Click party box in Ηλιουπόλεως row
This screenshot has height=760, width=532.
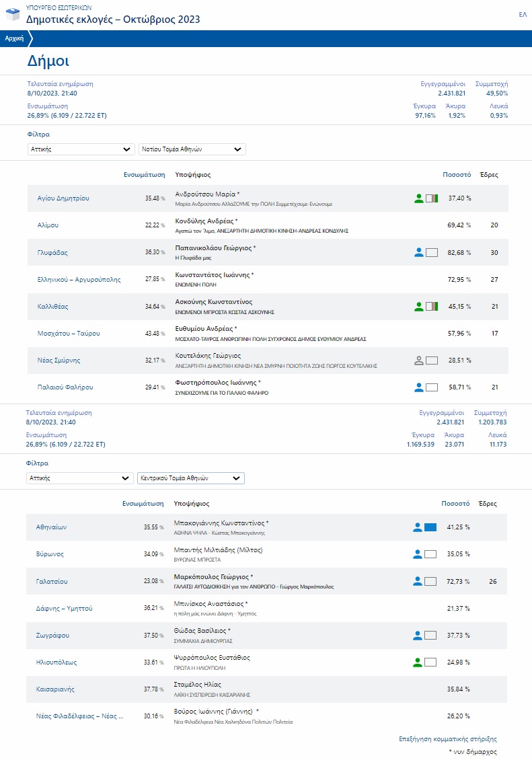(430, 662)
